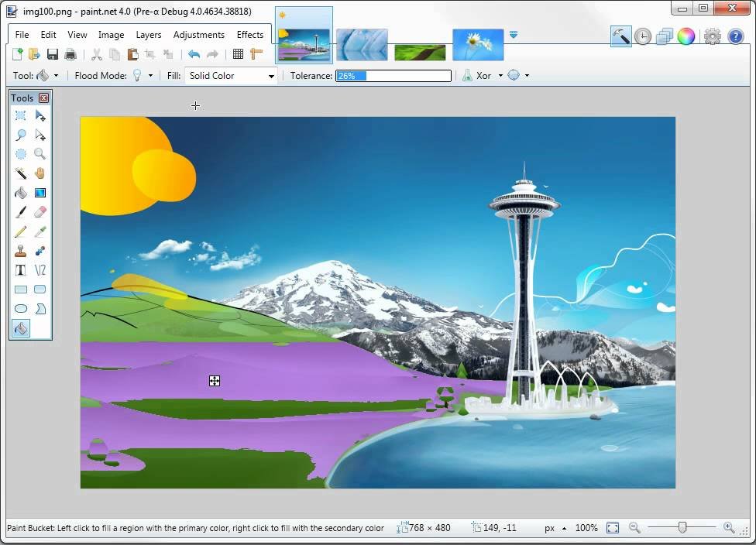
Task: Open an image file
Action: tap(34, 54)
